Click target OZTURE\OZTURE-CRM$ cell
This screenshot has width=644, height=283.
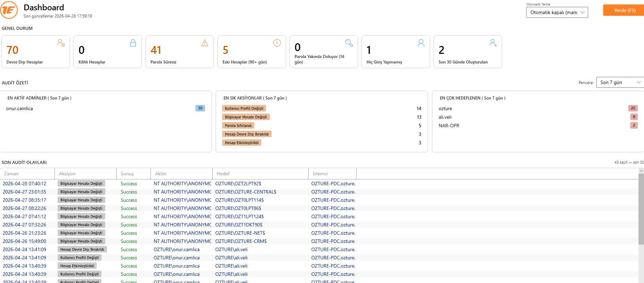point(241,241)
